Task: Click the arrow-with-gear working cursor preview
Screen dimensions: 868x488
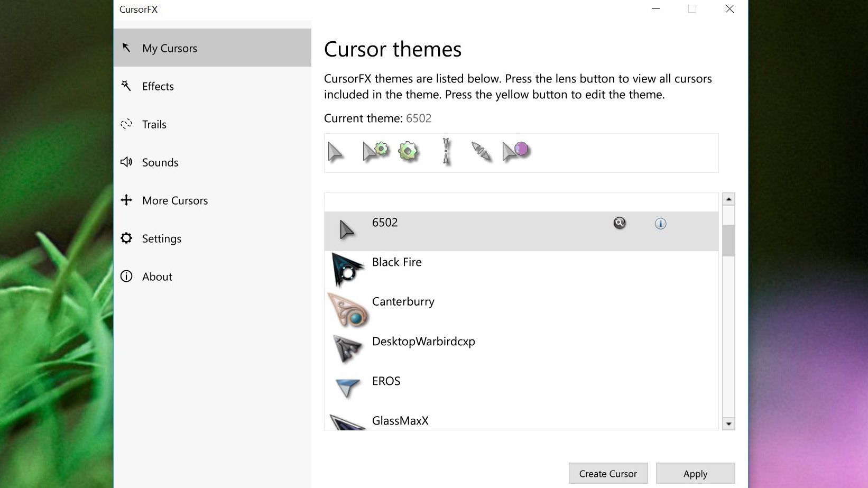Action: pos(375,151)
